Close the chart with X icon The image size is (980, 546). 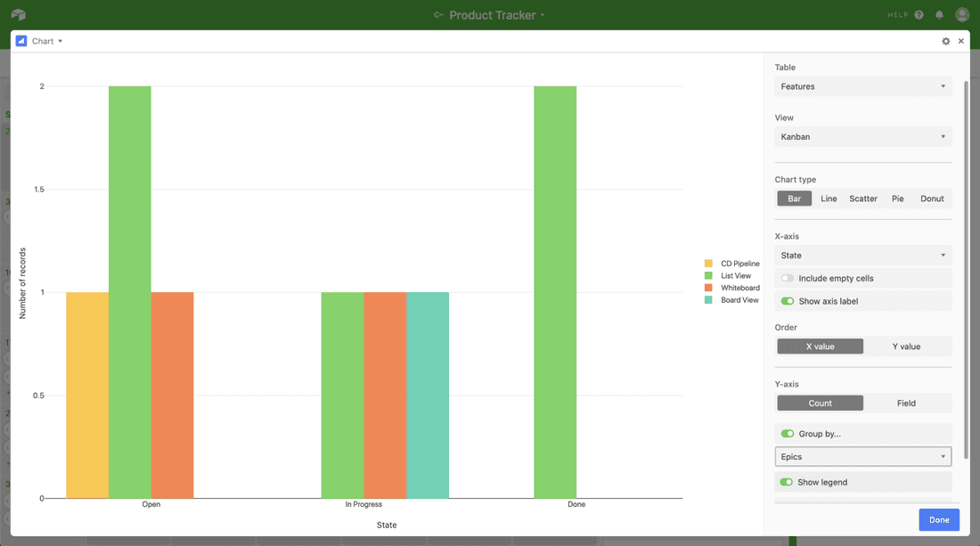(961, 41)
